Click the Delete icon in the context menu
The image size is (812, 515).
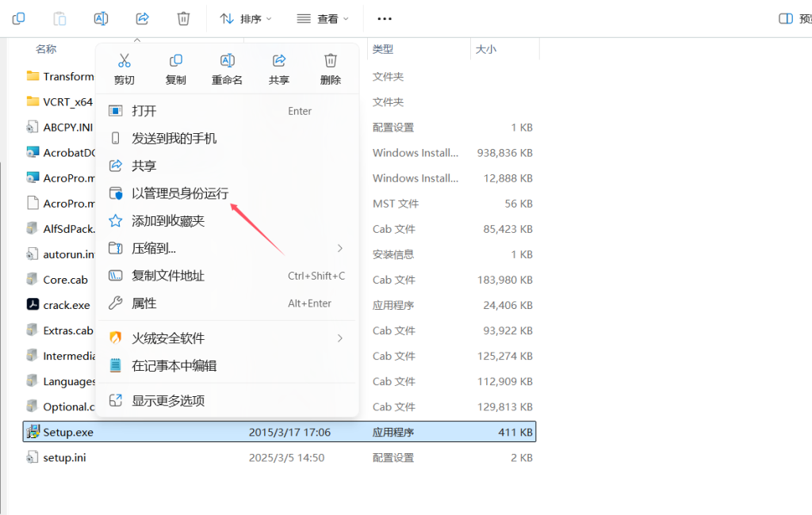[x=330, y=60]
